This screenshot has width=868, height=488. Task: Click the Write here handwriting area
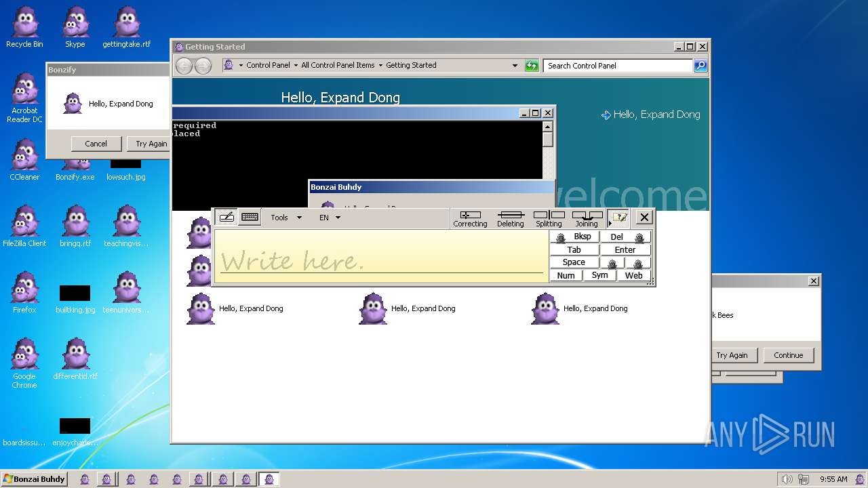[381, 256]
